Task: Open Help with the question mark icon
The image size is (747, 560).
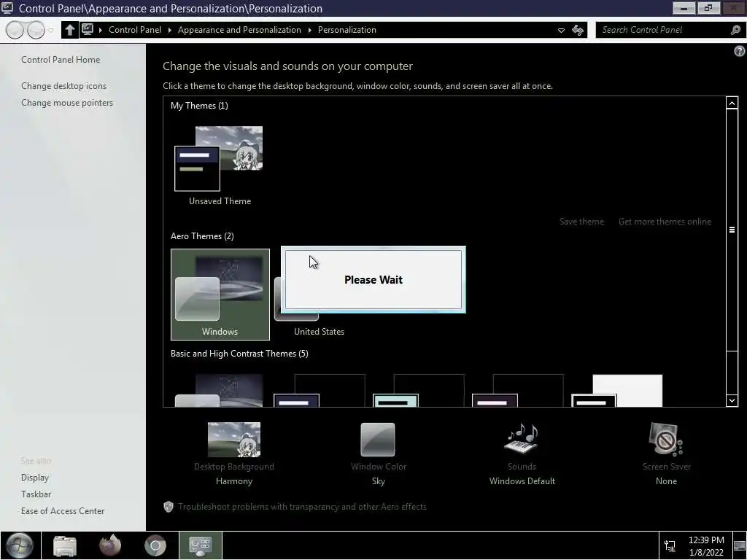Action: point(740,51)
